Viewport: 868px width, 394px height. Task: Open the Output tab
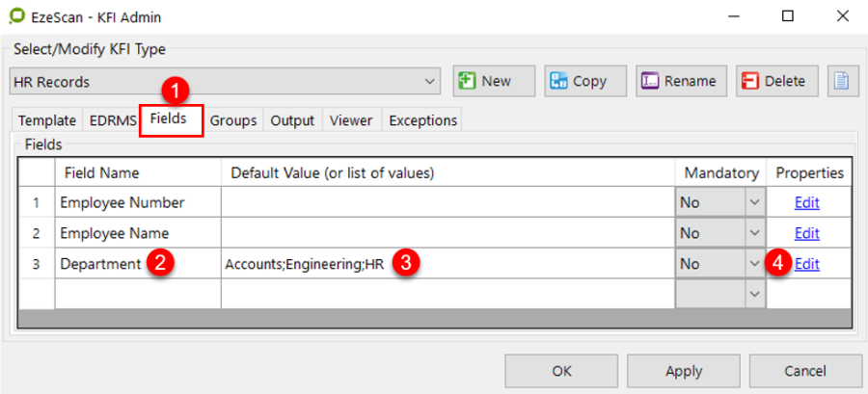pos(292,120)
